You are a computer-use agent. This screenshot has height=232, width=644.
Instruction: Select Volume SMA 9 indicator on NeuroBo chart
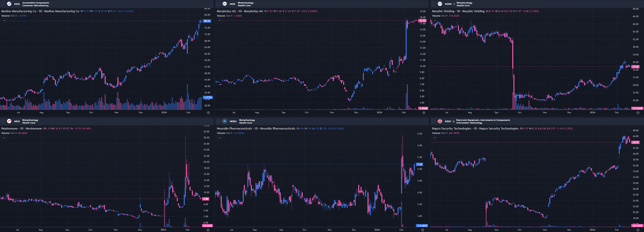point(224,133)
